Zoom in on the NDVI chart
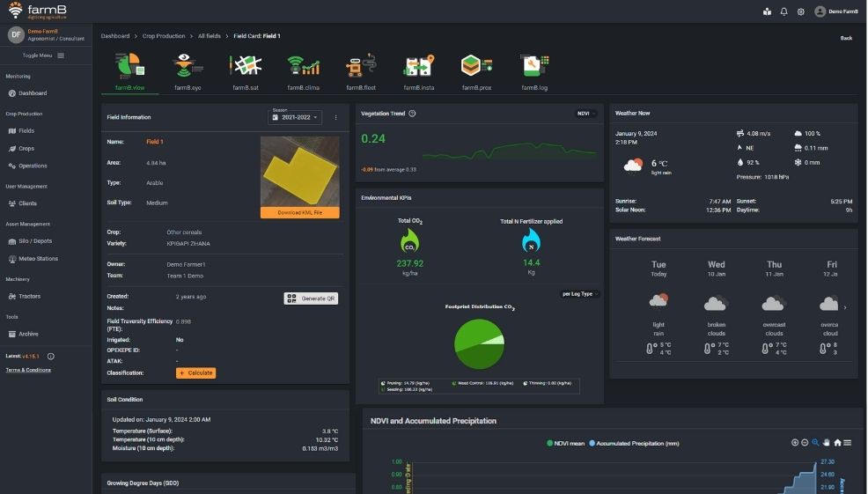This screenshot has height=494, width=868. (x=795, y=443)
